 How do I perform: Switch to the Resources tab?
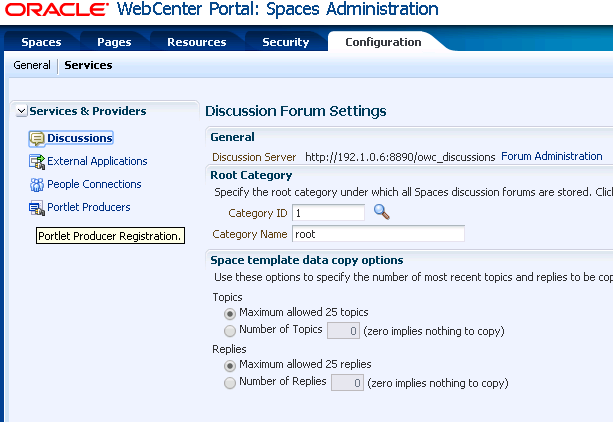click(197, 42)
